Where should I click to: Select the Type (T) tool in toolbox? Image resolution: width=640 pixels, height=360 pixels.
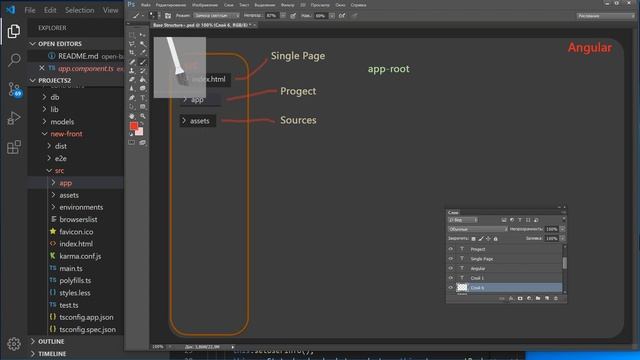pos(142,98)
